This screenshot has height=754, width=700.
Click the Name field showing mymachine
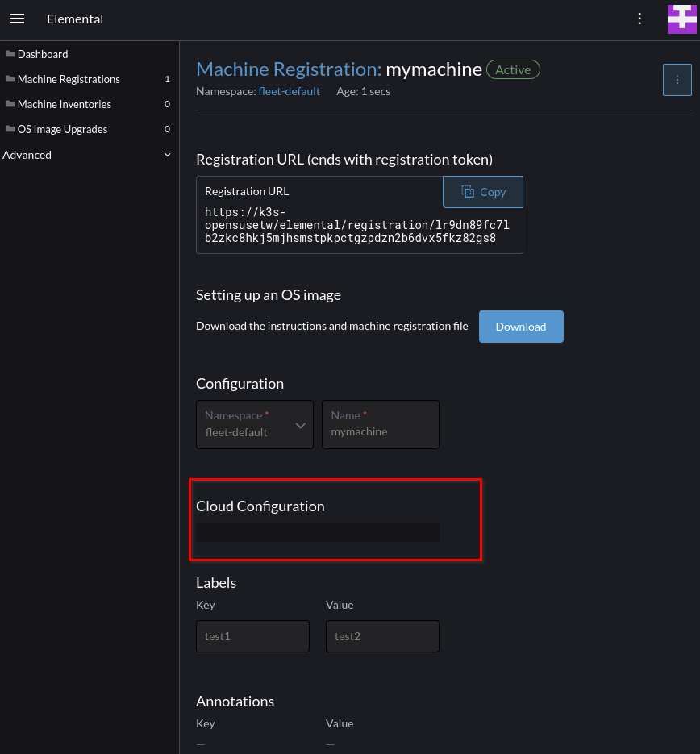pos(381,431)
